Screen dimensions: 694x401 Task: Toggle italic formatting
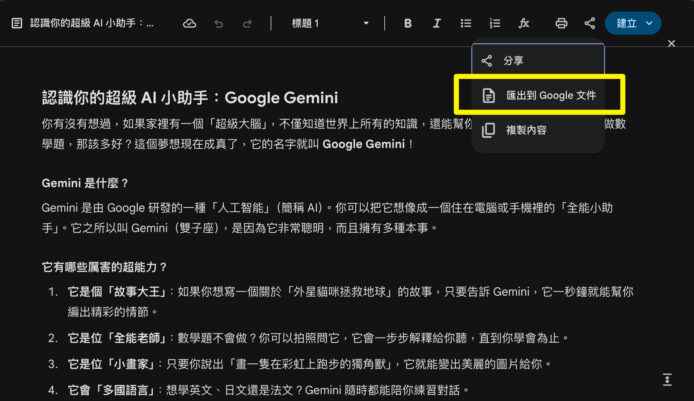[x=436, y=23]
